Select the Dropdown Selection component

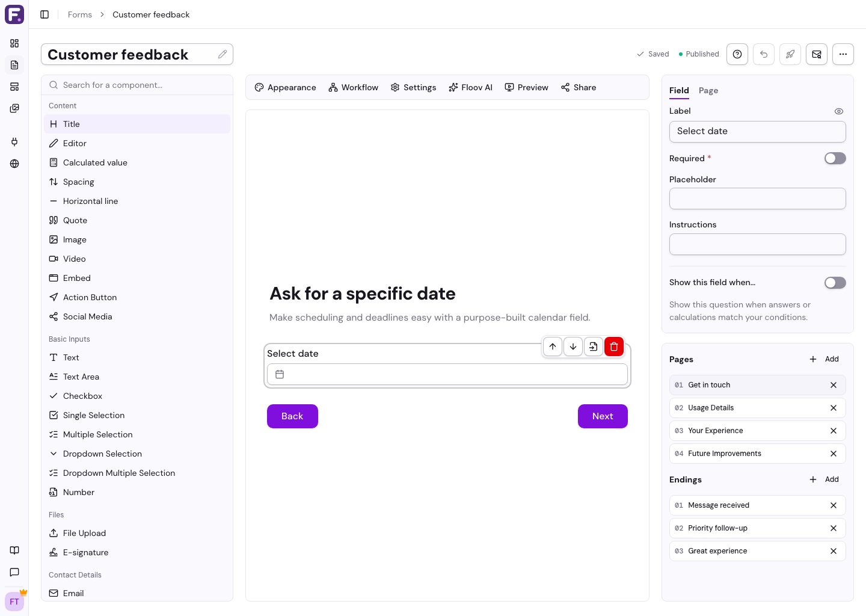click(137, 454)
